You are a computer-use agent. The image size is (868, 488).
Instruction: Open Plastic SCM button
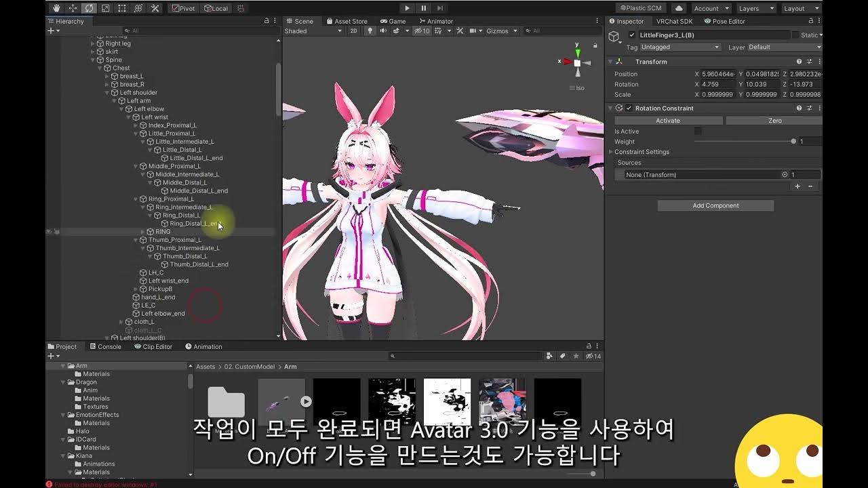[x=642, y=8]
